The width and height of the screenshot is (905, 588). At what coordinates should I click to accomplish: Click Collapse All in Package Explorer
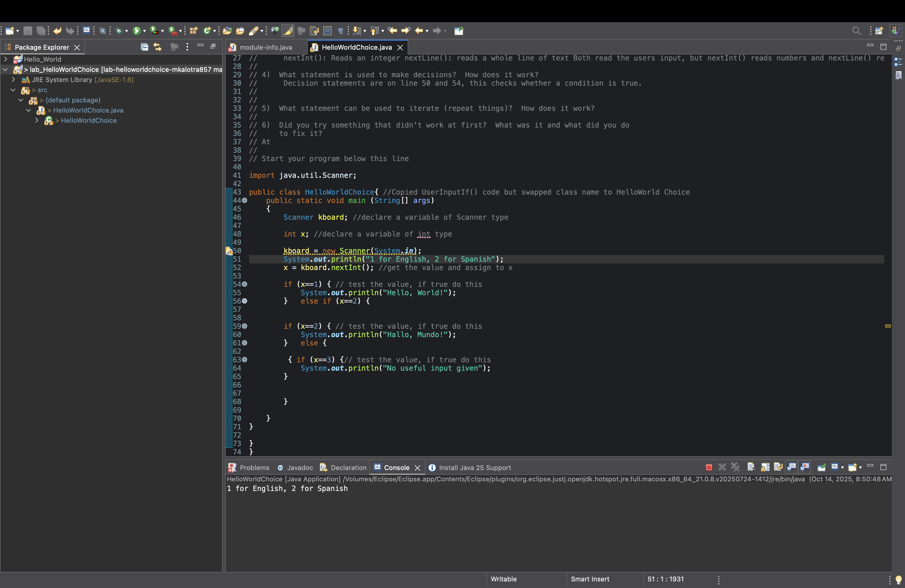pyautogui.click(x=144, y=47)
